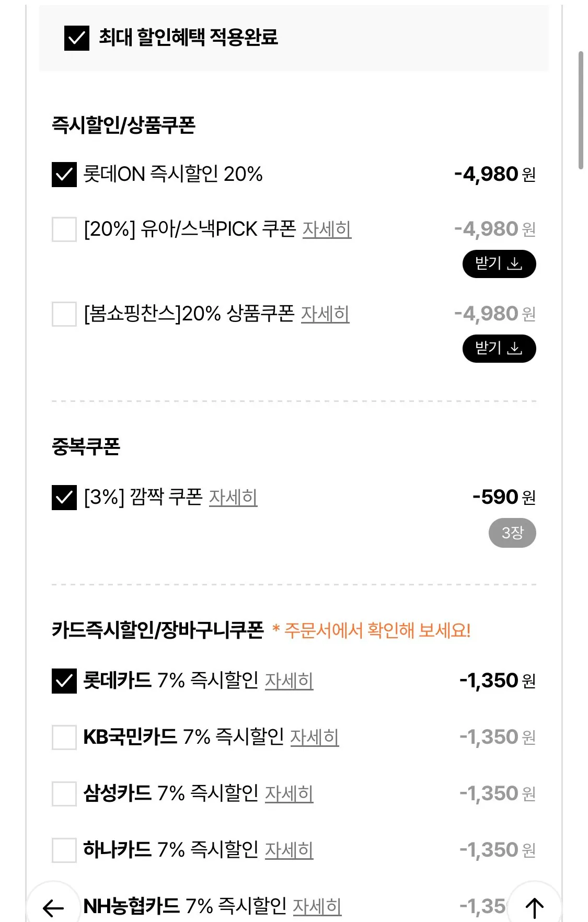
Task: Click the vertical scrollbar on the right
Action: tap(580, 110)
